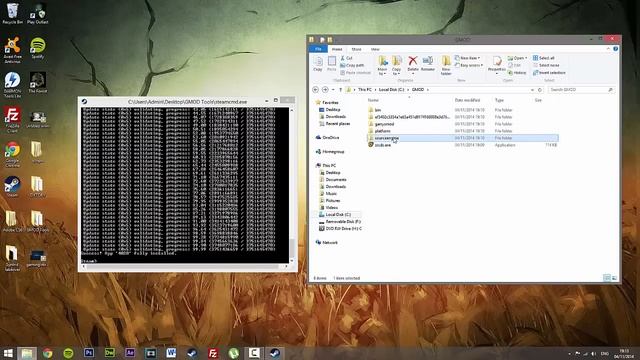
Task: Switch to the Home ribbon tab
Action: pos(337,49)
